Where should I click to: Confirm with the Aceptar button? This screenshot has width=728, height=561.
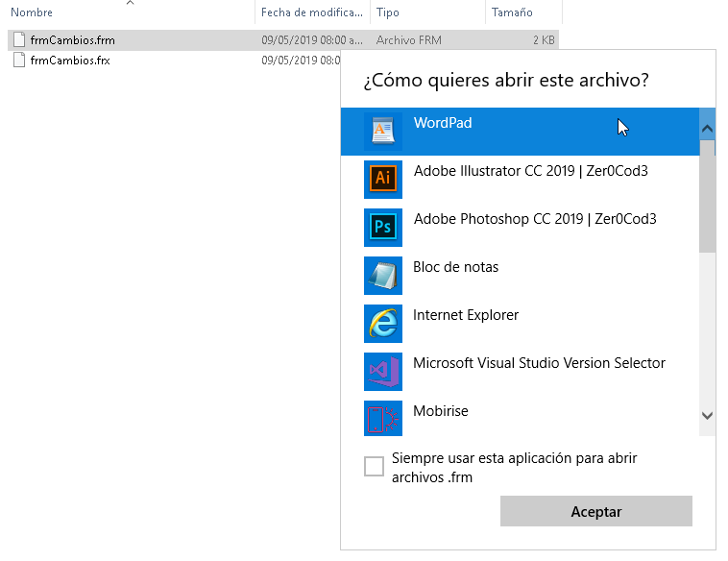pyautogui.click(x=596, y=511)
